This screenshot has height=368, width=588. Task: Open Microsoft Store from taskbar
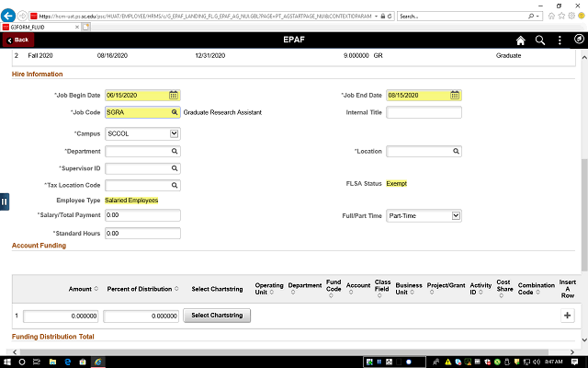pos(83,362)
